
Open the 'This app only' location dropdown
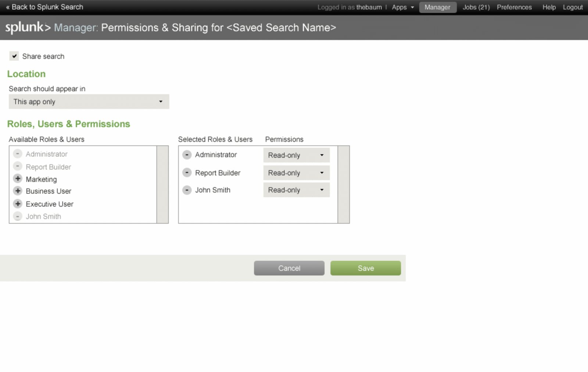point(89,102)
